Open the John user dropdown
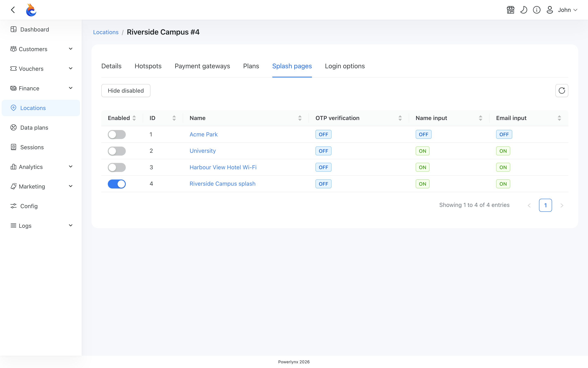This screenshot has height=368, width=588. (567, 10)
